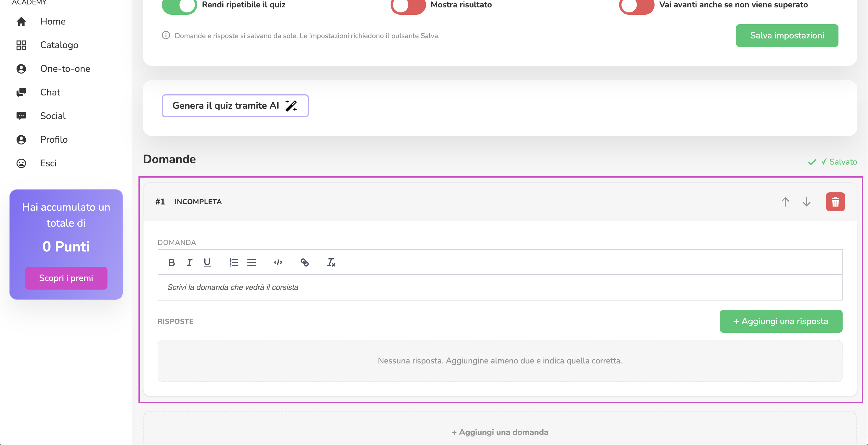Click the Chat bubbles icon
This screenshot has height=445, width=868.
pyautogui.click(x=21, y=92)
